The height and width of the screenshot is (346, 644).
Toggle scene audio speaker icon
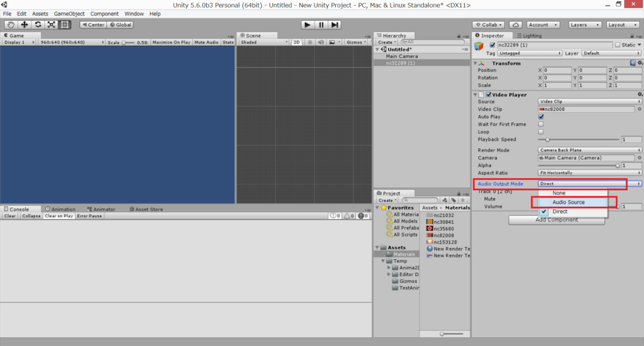click(x=321, y=42)
